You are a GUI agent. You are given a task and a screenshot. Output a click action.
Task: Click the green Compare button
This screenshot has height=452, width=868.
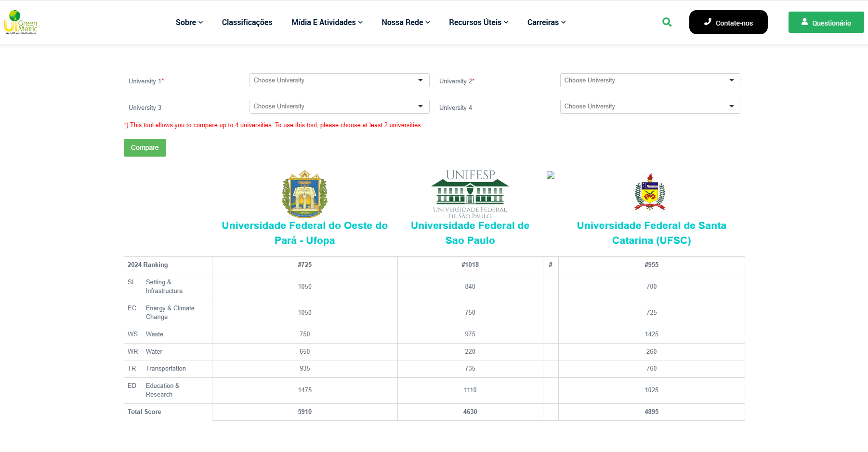click(x=145, y=147)
